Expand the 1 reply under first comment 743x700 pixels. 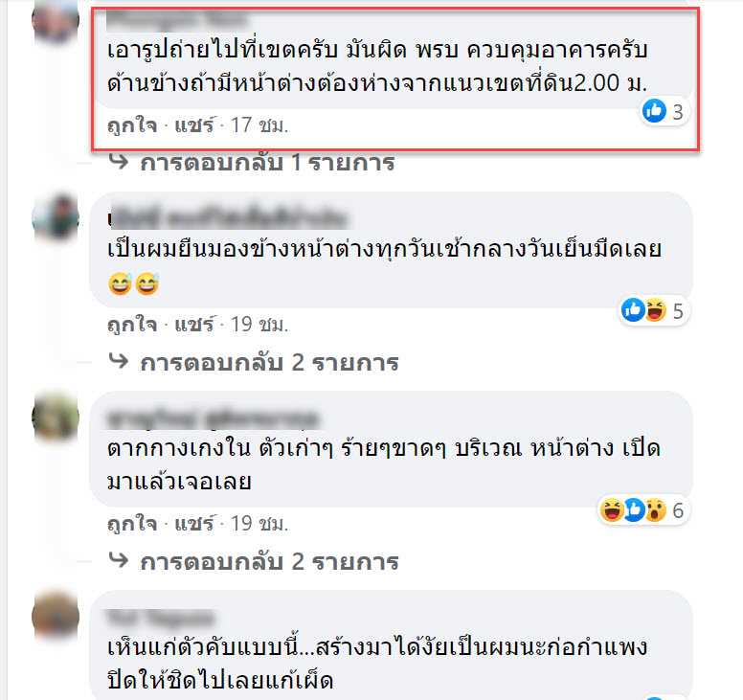[267, 163]
